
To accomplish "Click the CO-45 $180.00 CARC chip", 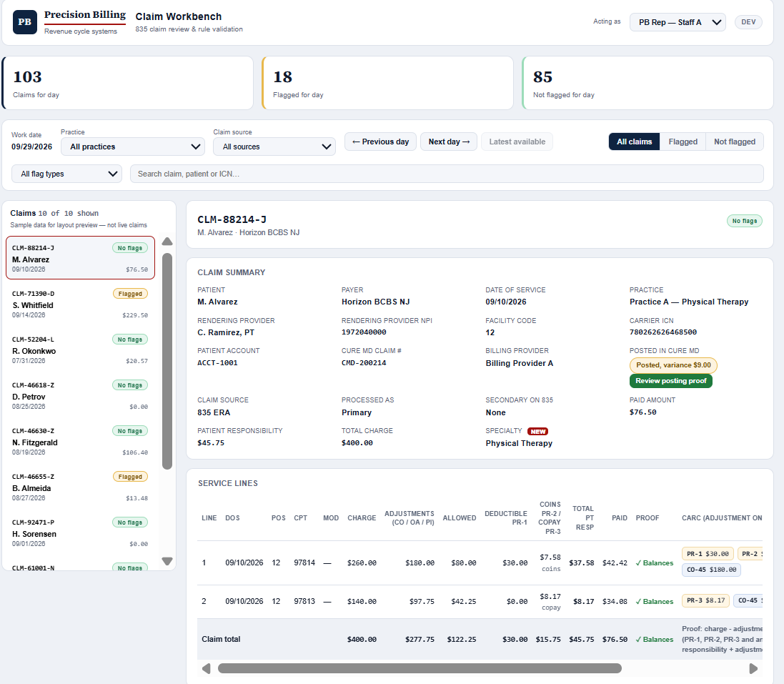I will tap(711, 570).
